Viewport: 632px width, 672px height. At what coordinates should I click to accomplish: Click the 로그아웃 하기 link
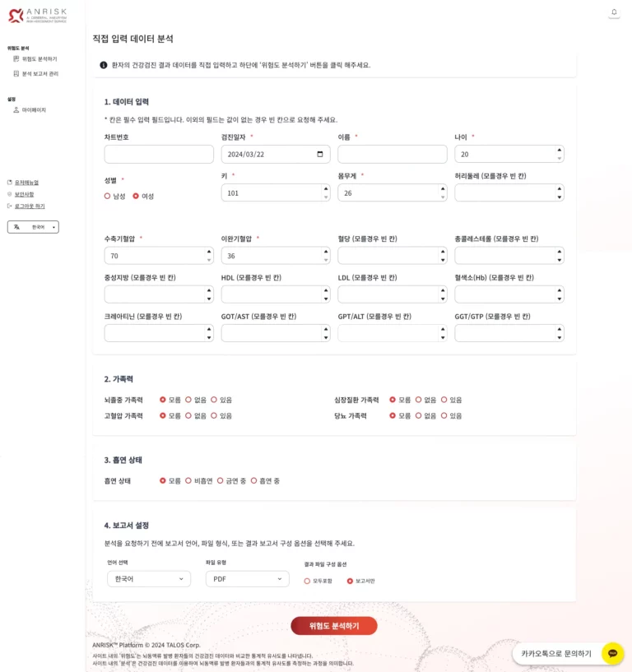(30, 206)
